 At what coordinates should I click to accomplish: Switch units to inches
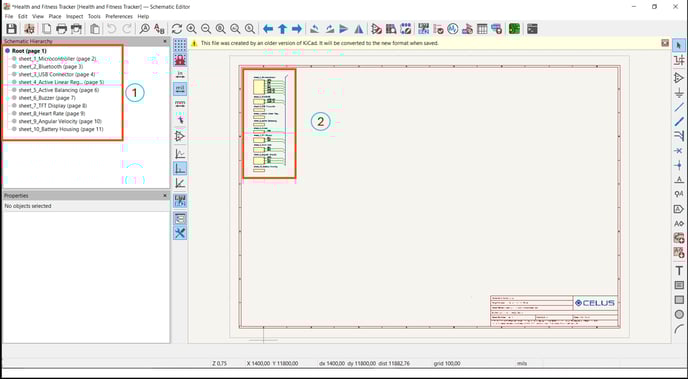click(x=180, y=74)
